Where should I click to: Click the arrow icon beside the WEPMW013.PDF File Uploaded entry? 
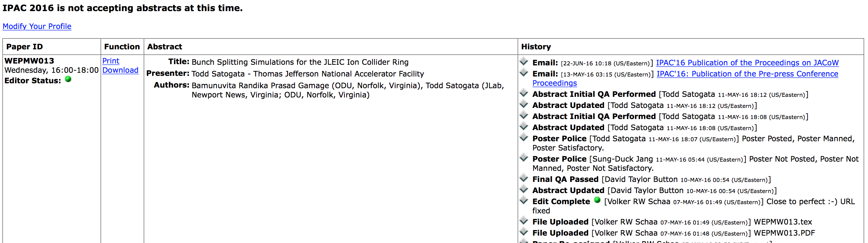tap(524, 232)
